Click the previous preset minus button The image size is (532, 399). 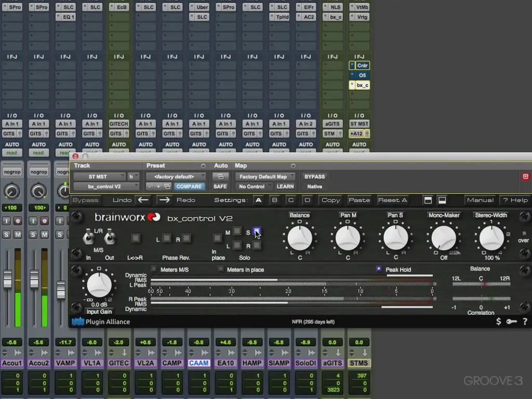tap(150, 187)
